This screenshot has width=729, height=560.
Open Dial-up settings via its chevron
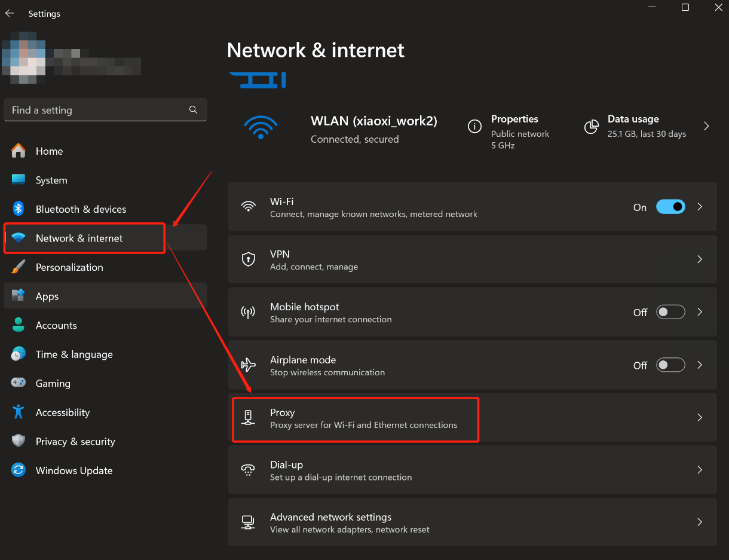tap(700, 470)
